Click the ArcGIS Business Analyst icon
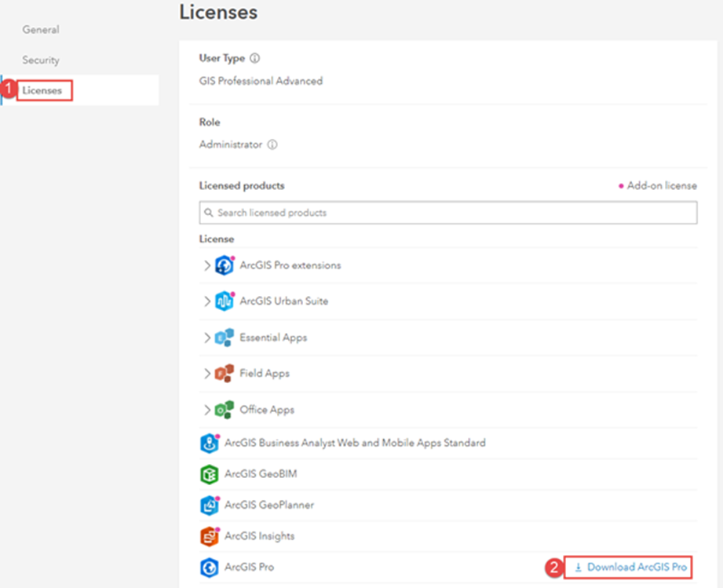The image size is (723, 588). (x=209, y=443)
